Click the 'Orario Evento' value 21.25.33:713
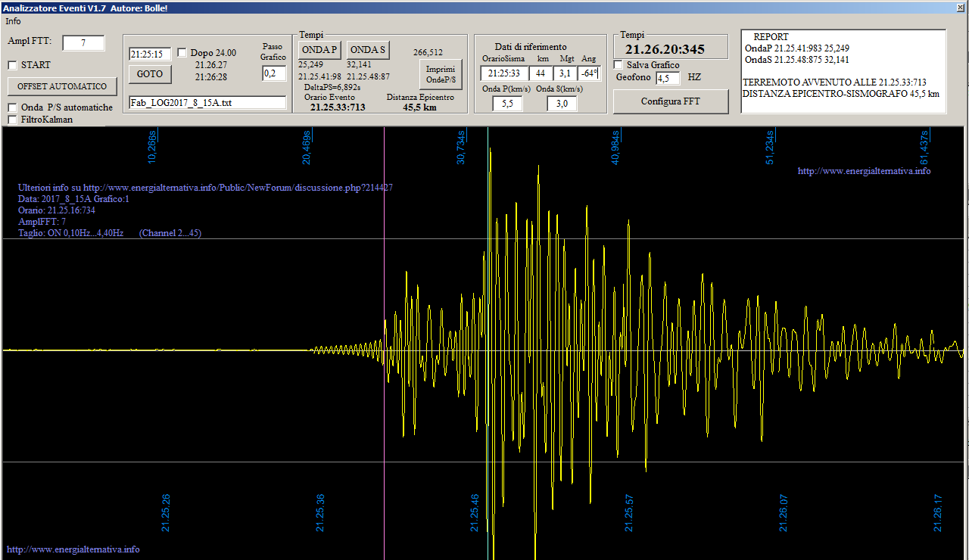The height and width of the screenshot is (560, 969). (338, 107)
